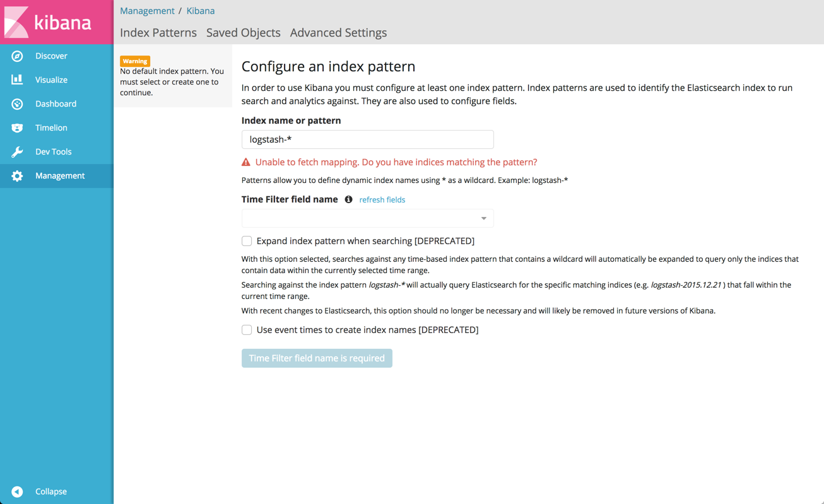The image size is (824, 504).
Task: Go to Dashboard in the sidebar
Action: pyautogui.click(x=57, y=104)
